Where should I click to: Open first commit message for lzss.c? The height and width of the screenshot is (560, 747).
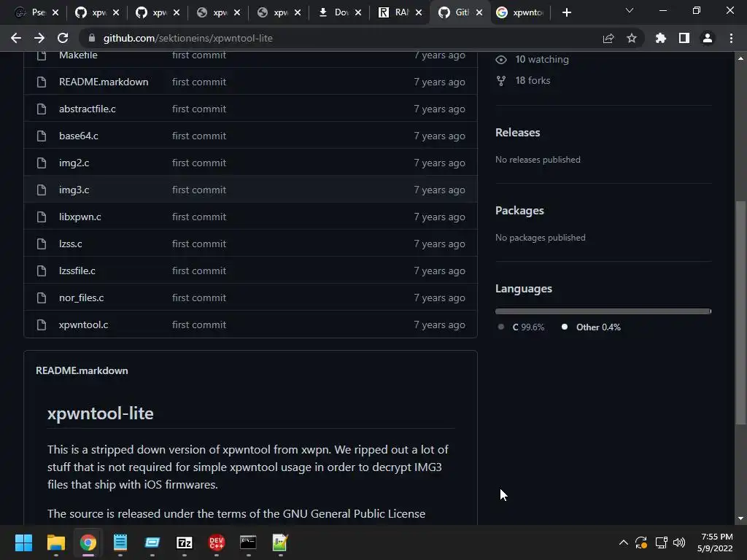pos(199,244)
